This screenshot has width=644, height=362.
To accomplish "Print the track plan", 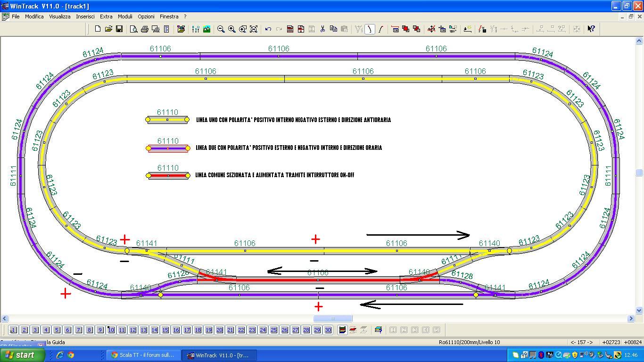I will pyautogui.click(x=145, y=29).
